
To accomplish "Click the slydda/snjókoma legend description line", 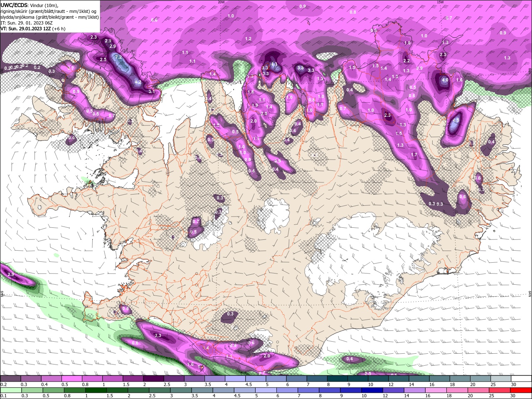I will 49,17.
